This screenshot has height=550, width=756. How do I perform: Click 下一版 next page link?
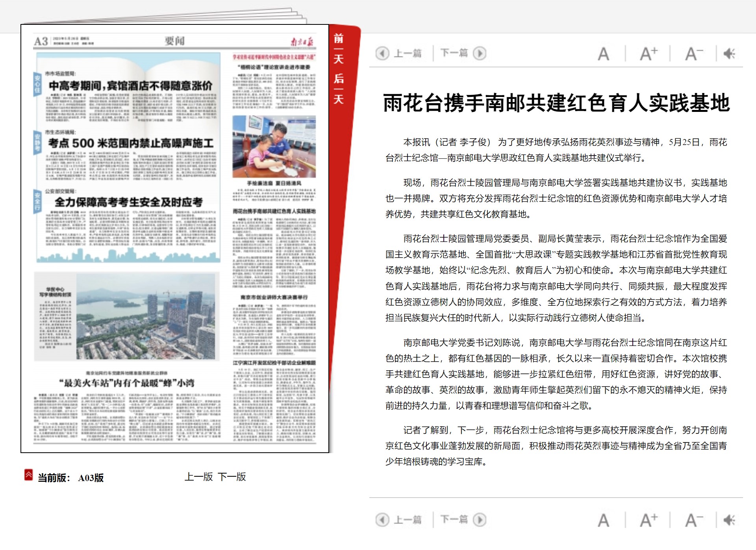pos(232,477)
